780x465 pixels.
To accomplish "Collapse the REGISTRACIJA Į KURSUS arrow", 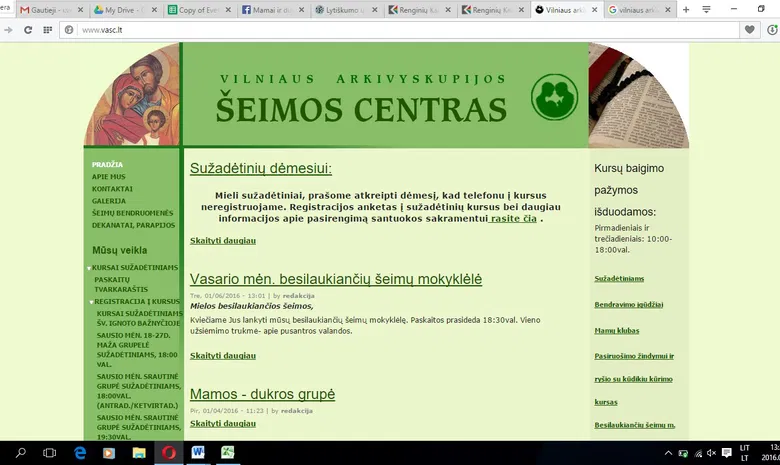I will [92, 302].
